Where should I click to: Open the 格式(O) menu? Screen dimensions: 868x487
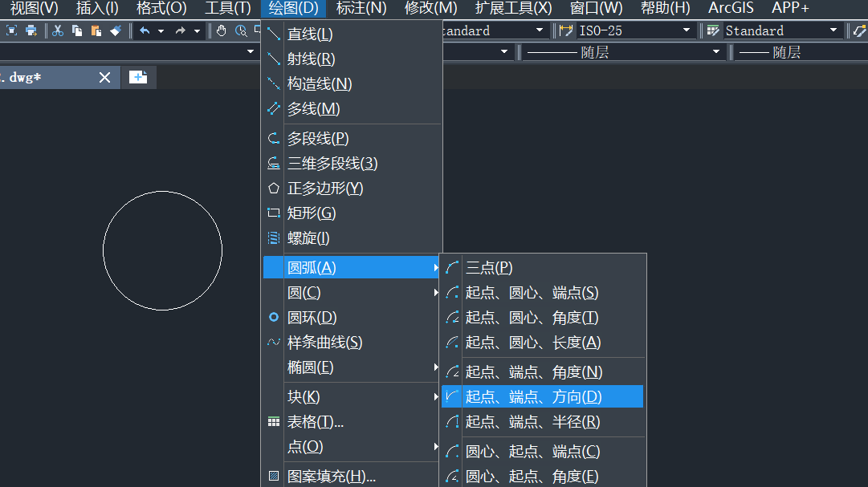coord(161,8)
